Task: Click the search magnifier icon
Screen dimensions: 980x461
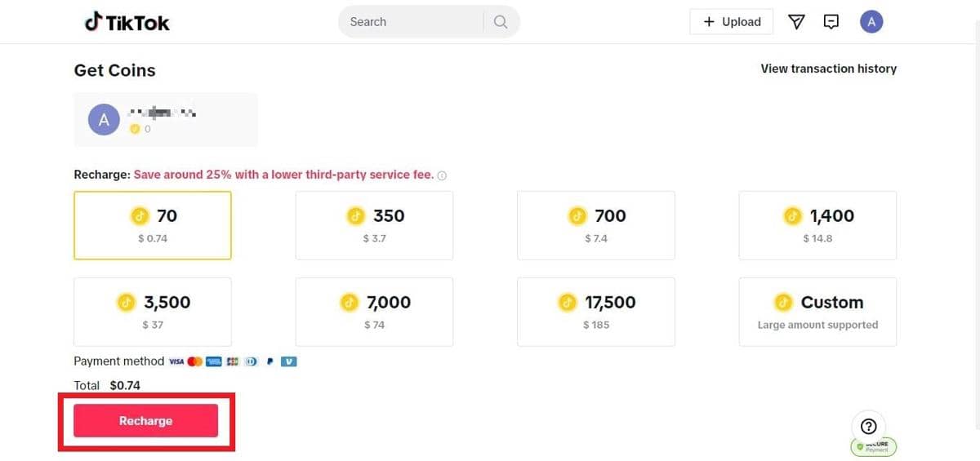Action: click(501, 22)
